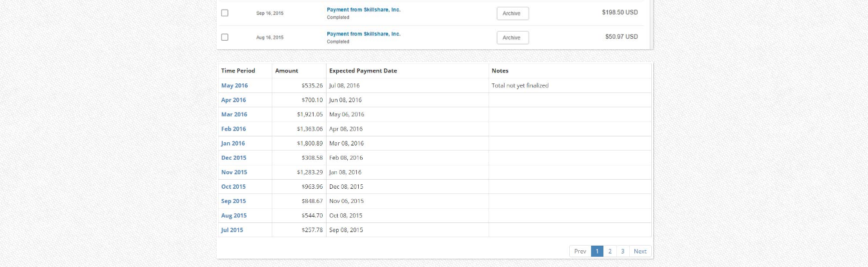Select the Aug 16, 2015 payment checkbox
This screenshot has width=868, height=267.
(225, 37)
